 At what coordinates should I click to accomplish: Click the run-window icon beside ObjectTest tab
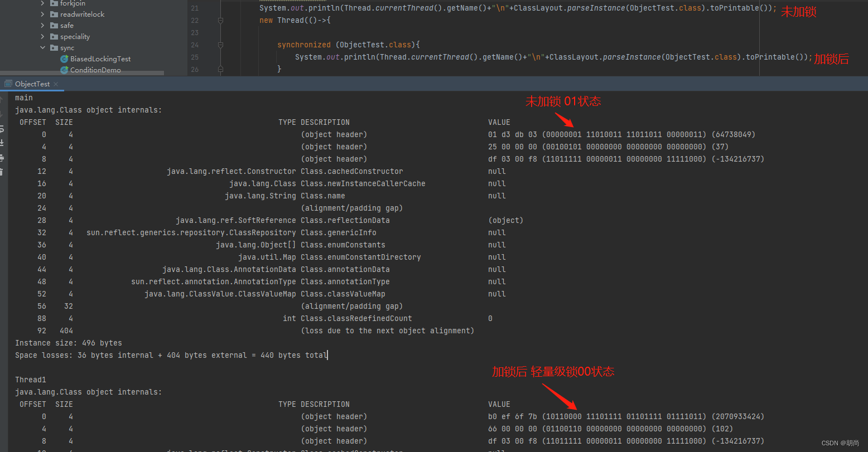pyautogui.click(x=8, y=84)
